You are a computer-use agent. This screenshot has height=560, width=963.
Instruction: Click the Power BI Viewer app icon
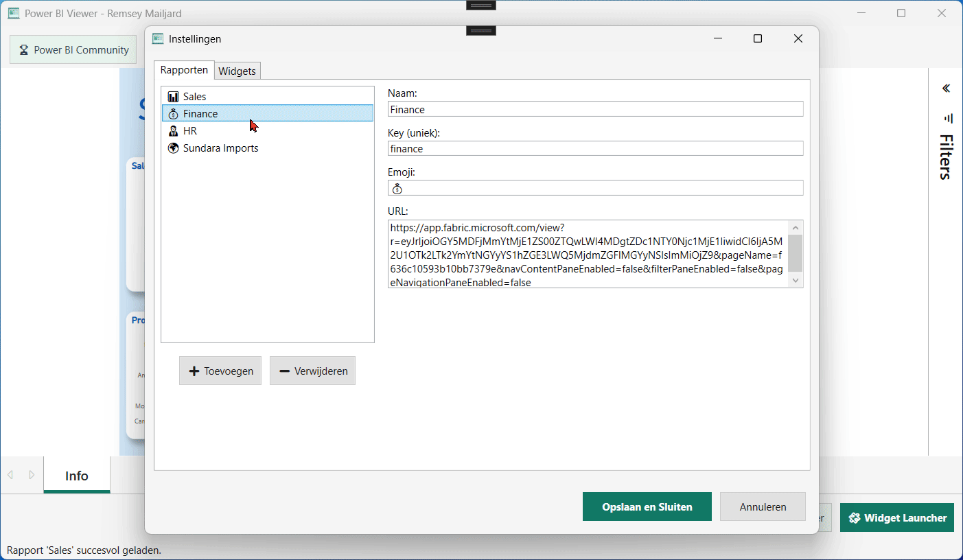[x=14, y=13]
